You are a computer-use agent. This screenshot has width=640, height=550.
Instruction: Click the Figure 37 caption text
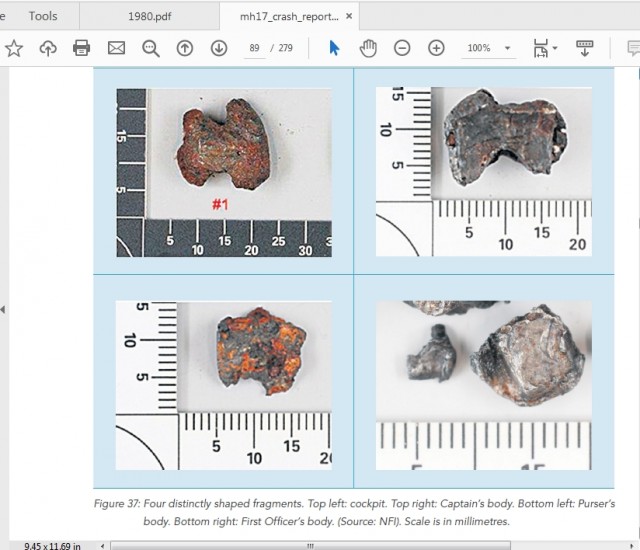pos(354,512)
